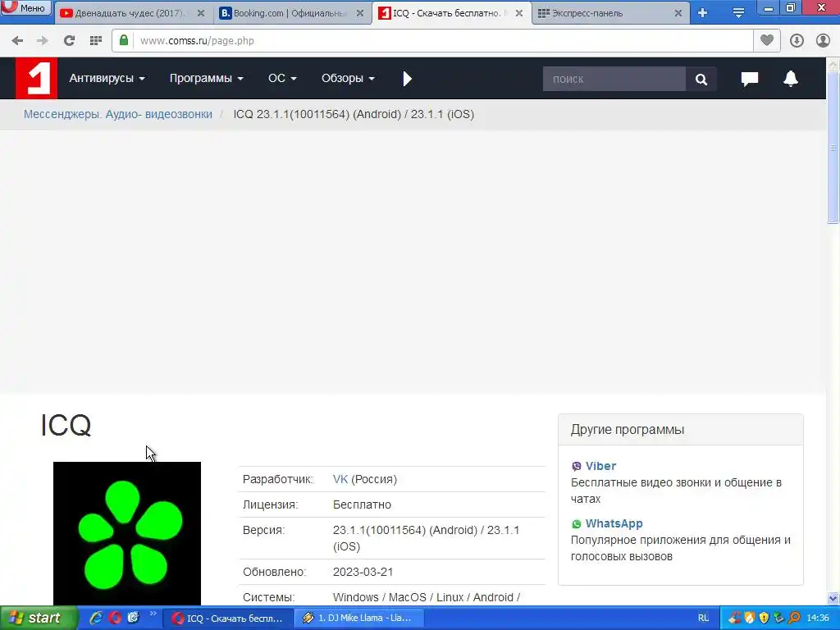
Task: Reload the current page
Action: (x=69, y=41)
